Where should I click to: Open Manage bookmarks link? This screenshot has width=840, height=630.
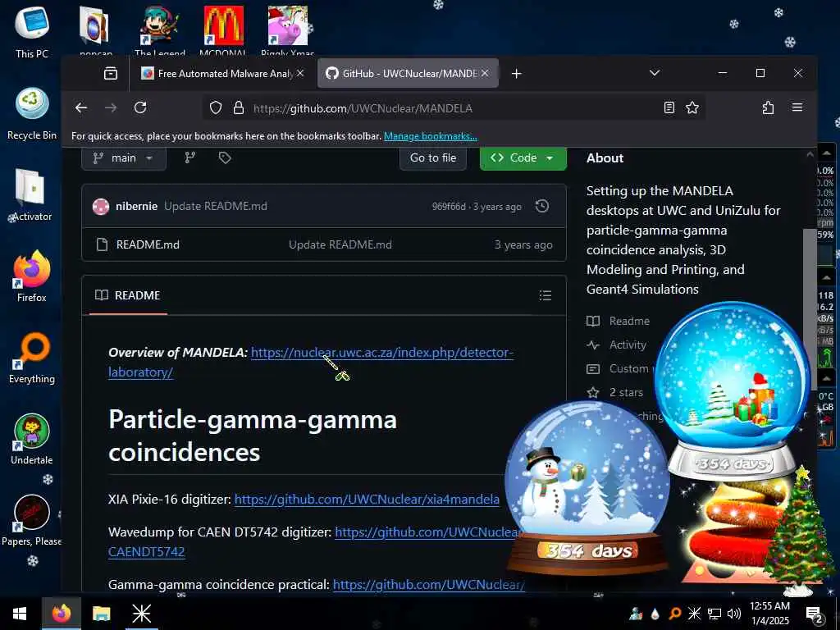pyautogui.click(x=430, y=136)
